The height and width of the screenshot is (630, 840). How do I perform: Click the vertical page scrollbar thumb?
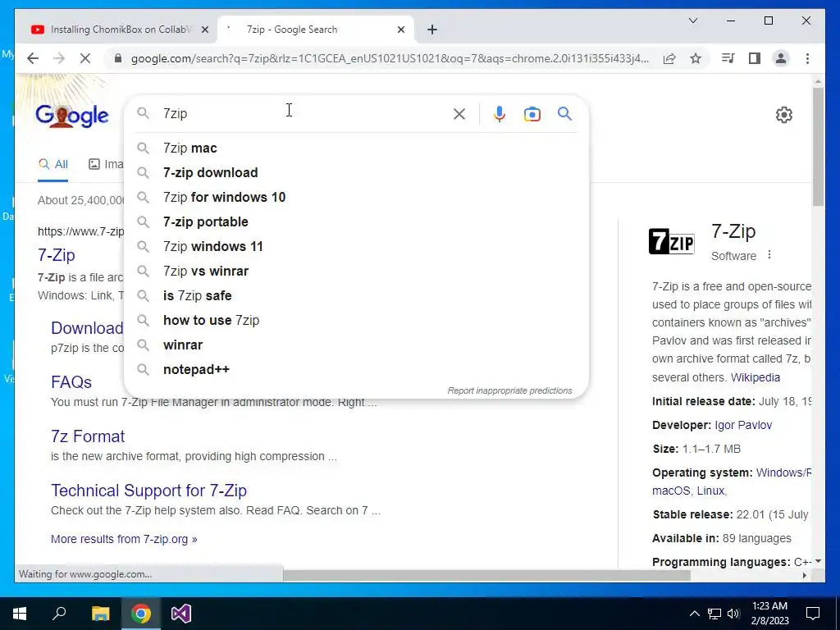[818, 146]
